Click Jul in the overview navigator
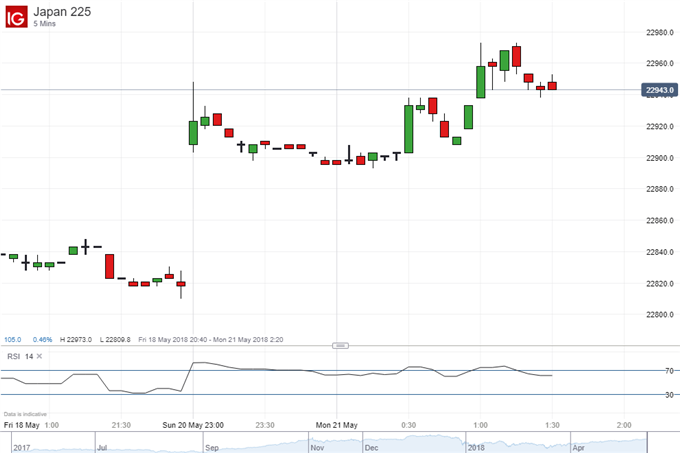 (x=102, y=448)
